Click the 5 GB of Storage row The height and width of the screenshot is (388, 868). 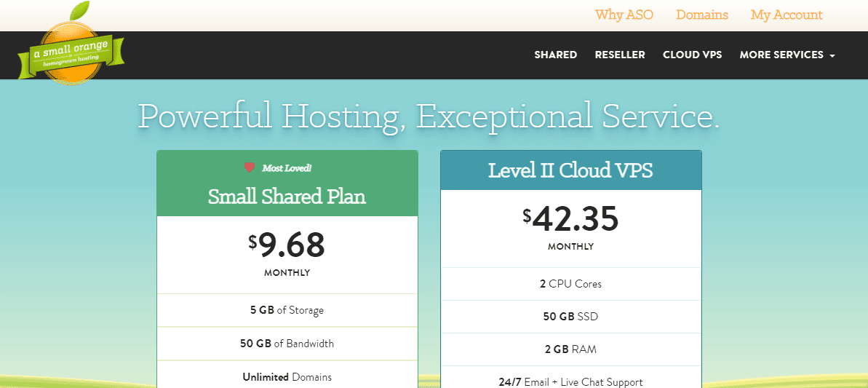click(x=287, y=310)
